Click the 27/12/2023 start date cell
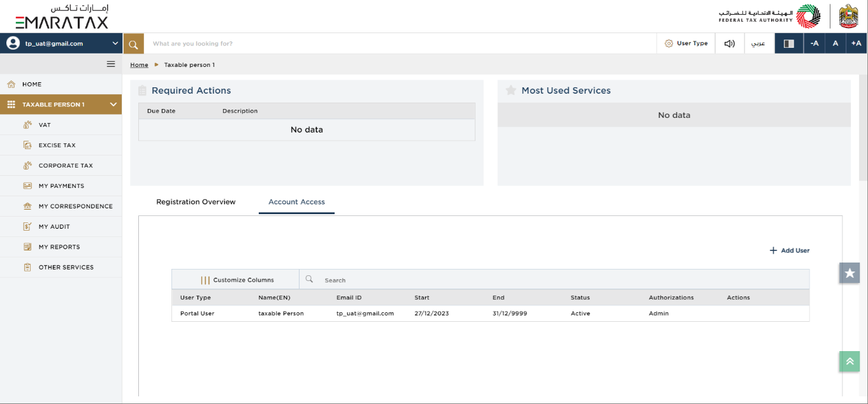Image resolution: width=868 pixels, height=404 pixels. [431, 314]
